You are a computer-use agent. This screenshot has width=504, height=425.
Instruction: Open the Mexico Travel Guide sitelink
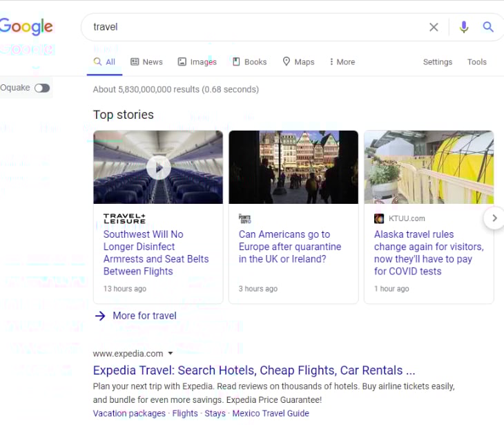271,413
